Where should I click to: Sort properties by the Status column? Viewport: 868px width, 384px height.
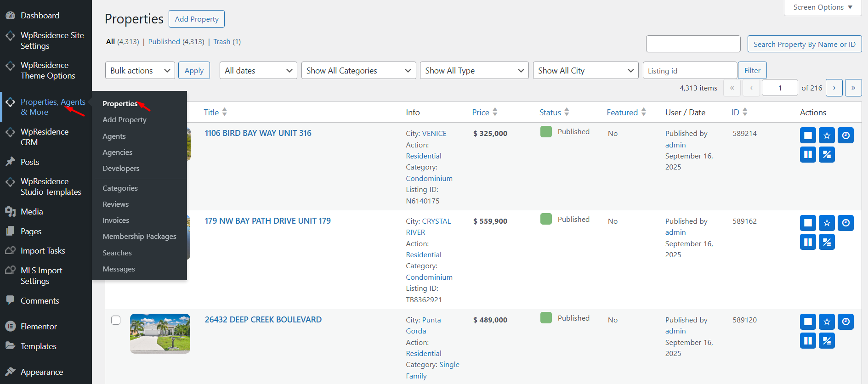(550, 113)
